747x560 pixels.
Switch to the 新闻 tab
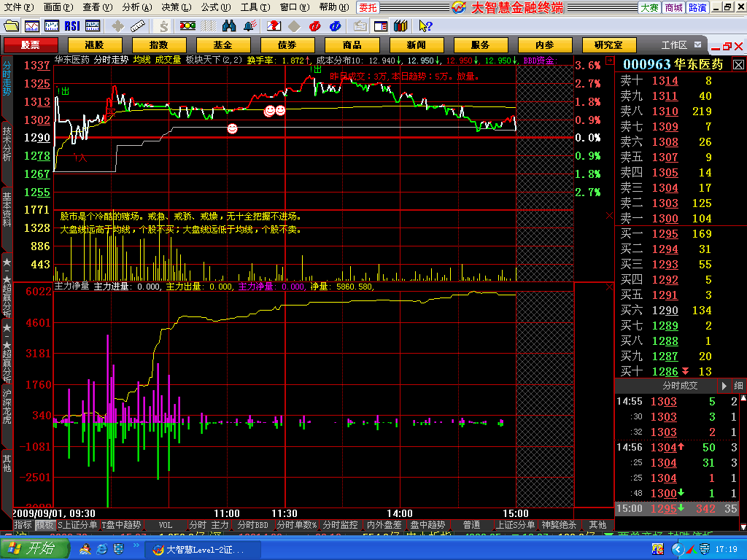click(x=417, y=45)
